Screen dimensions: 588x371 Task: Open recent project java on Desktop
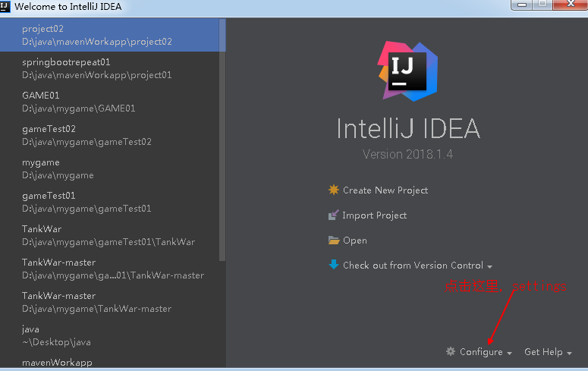(109, 335)
